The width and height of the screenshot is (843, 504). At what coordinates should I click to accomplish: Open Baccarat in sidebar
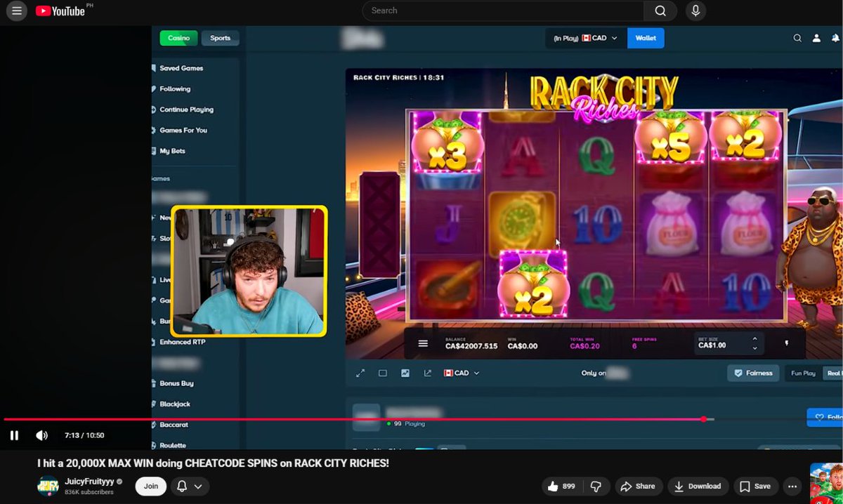[x=174, y=425]
